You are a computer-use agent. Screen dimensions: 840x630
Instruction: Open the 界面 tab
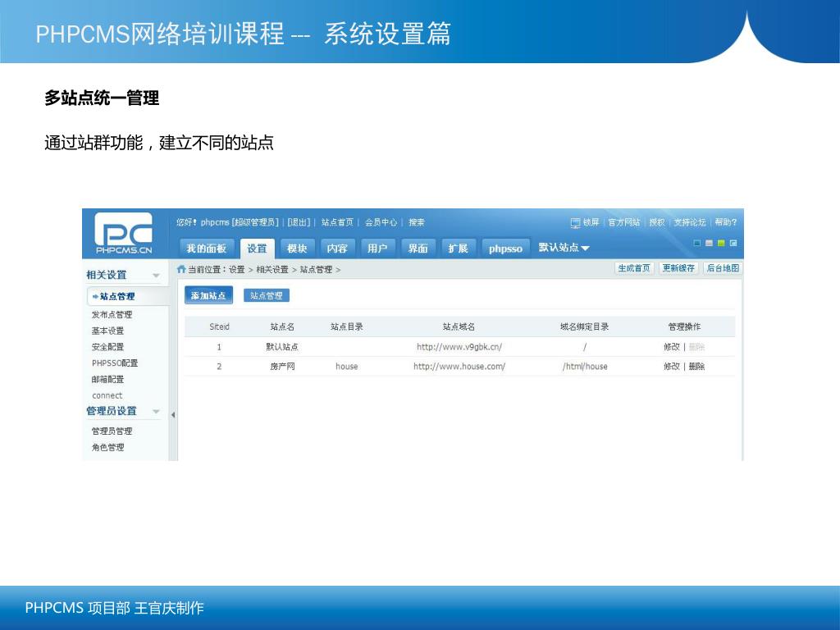pyautogui.click(x=418, y=249)
